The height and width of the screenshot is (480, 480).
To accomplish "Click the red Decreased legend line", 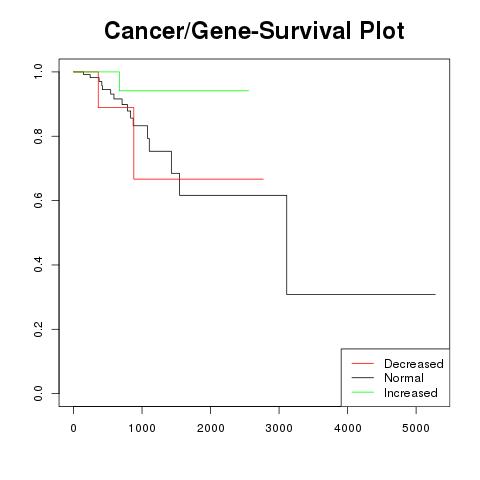I will 363,363.
